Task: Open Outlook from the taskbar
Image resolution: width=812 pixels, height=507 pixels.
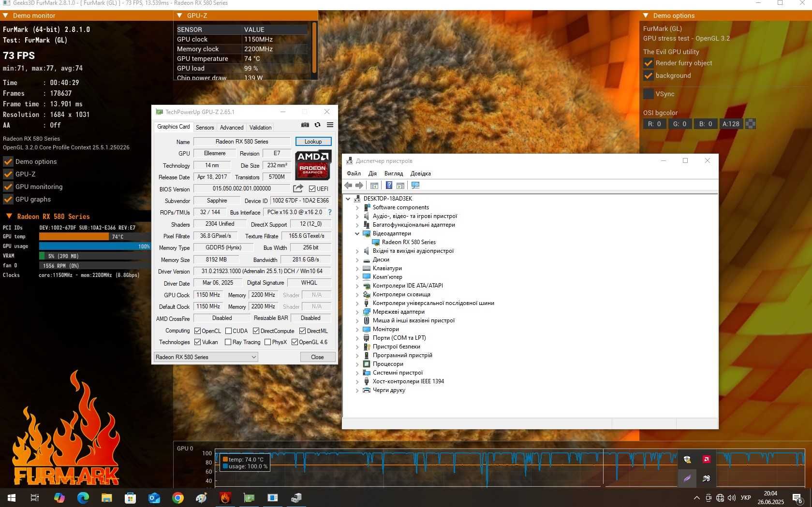Action: 154,497
